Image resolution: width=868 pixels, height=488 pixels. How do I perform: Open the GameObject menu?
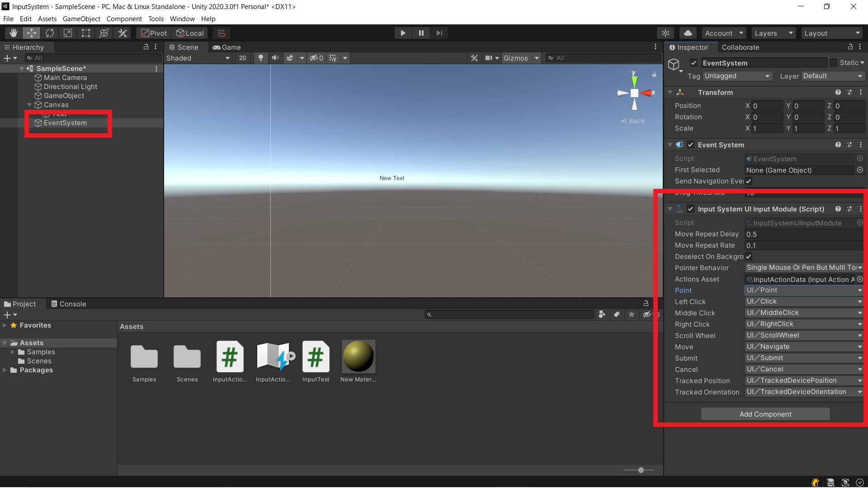(x=81, y=19)
